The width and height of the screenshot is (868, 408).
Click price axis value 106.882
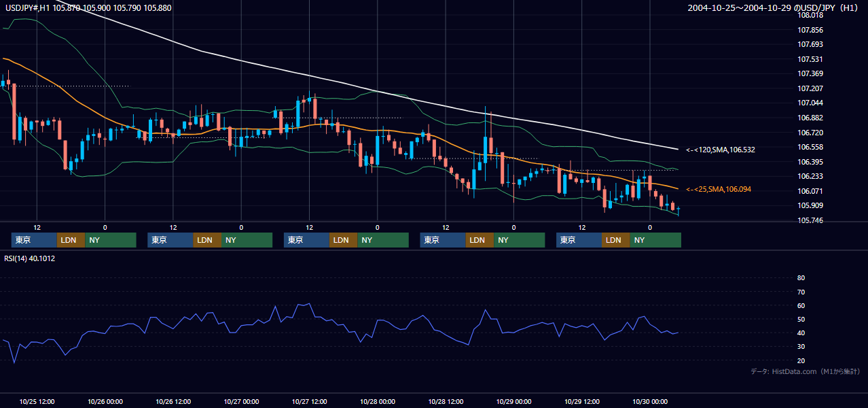click(x=810, y=118)
